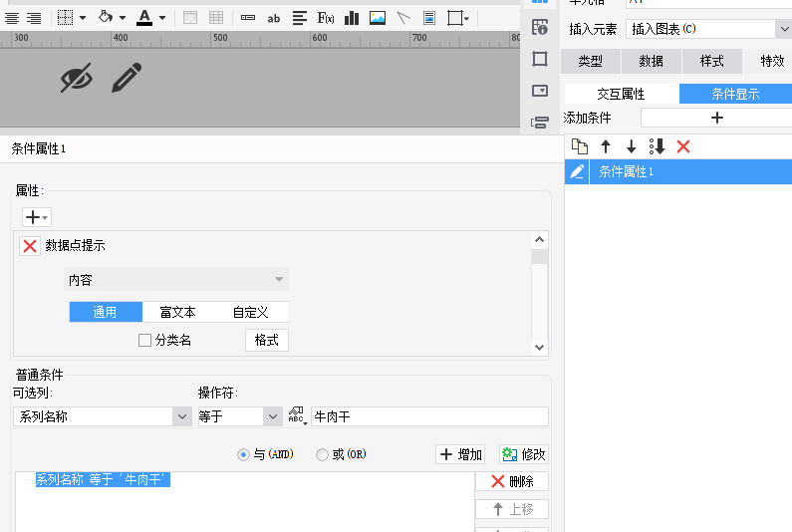Remove the 数据点提示 property with red X

click(30, 246)
